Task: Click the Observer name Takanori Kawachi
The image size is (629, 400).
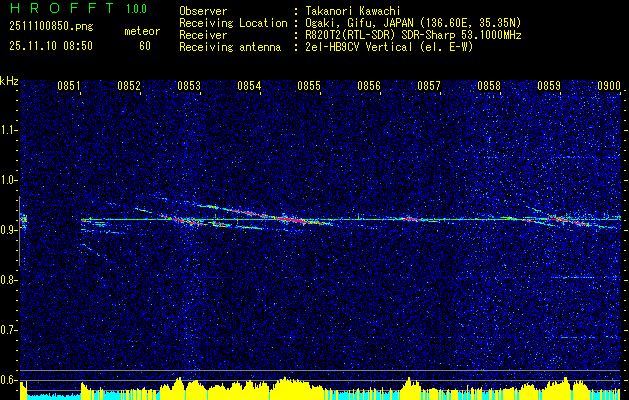Action: 353,11
